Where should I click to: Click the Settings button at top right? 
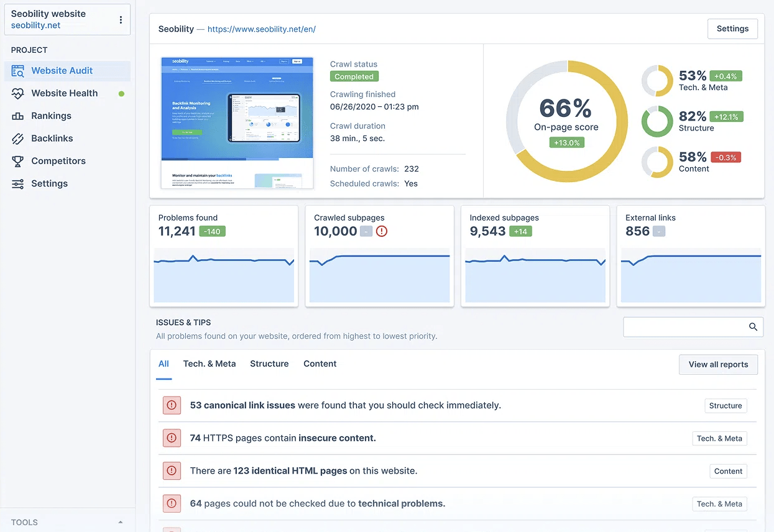tap(732, 29)
